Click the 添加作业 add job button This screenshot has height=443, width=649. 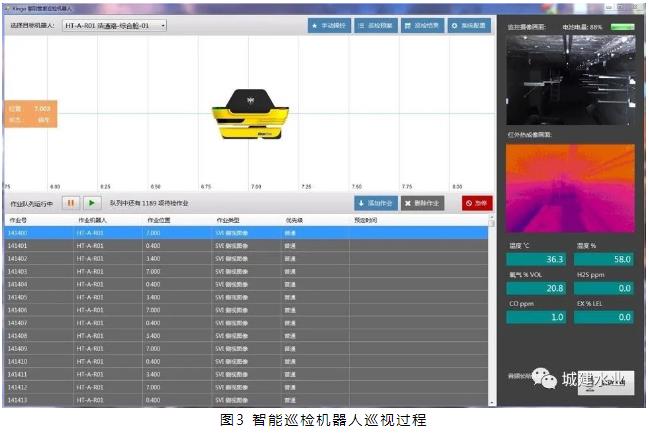tap(376, 203)
